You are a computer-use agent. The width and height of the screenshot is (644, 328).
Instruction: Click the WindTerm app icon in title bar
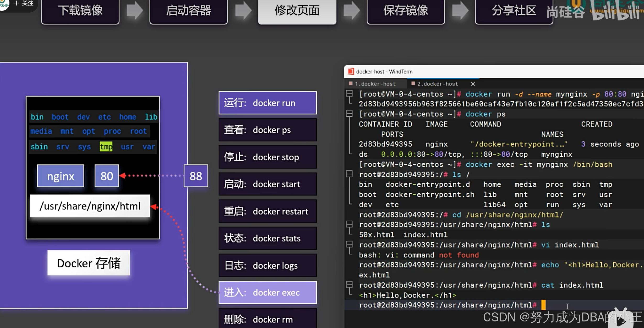pos(351,72)
